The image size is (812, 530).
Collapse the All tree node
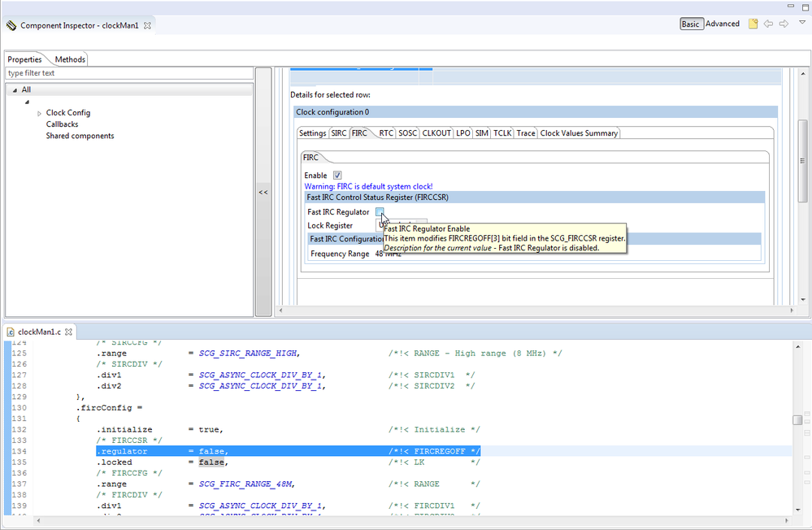point(15,90)
